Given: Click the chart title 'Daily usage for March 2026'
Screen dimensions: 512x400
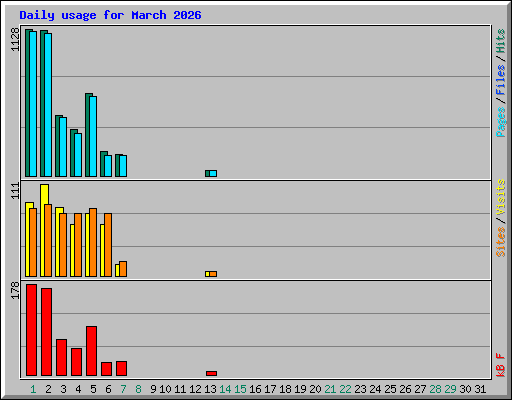Looking at the screenshot, I should pos(110,15).
